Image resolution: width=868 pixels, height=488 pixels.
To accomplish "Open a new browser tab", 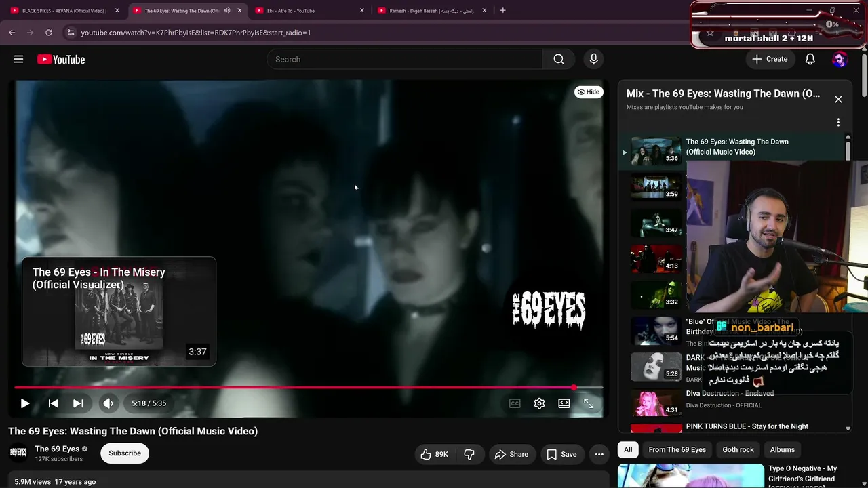I will click(x=502, y=10).
